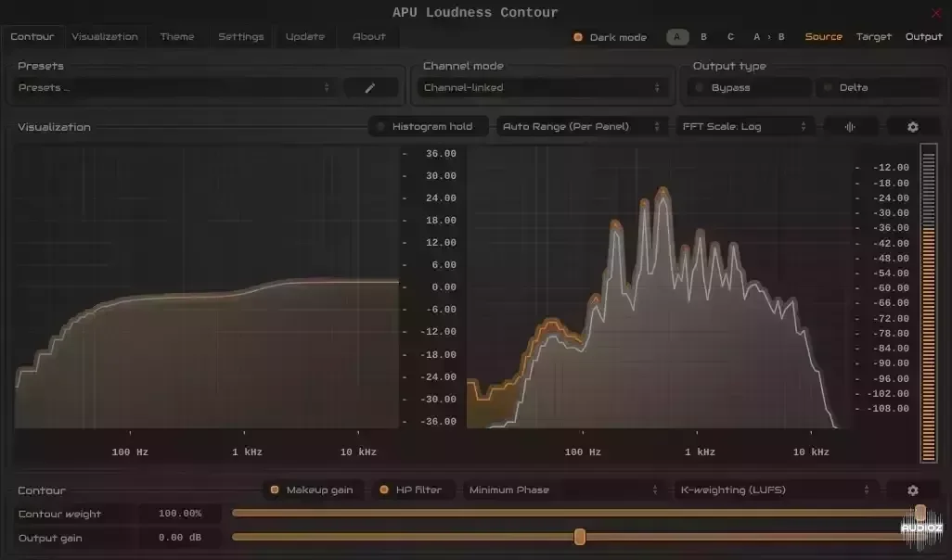Click the spectrum analyzer graph panel

[660, 286]
